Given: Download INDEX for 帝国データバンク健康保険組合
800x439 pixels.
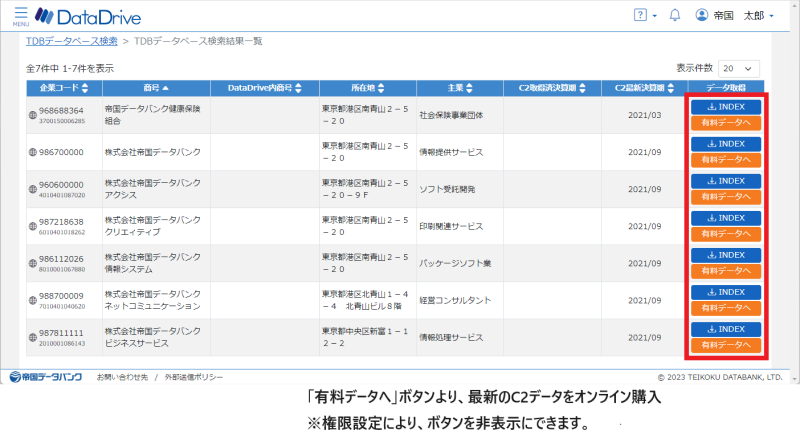Looking at the screenshot, I should (x=726, y=107).
